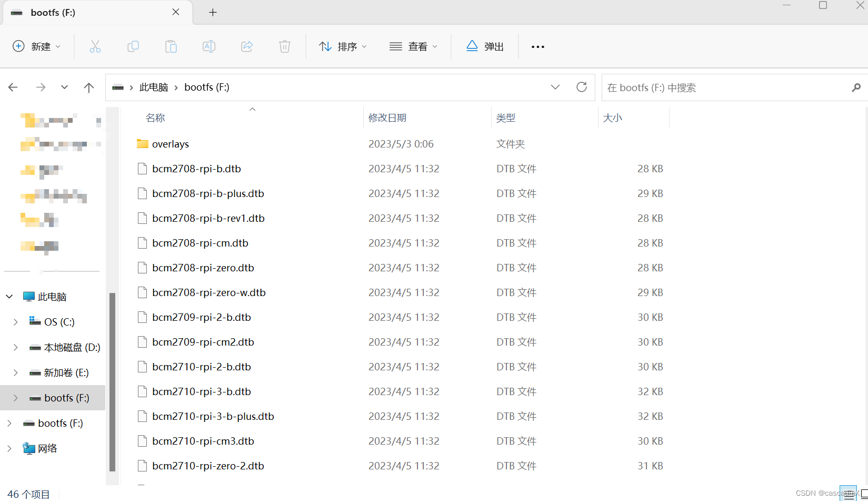Image resolution: width=868 pixels, height=501 pixels.
Task: Switch to details view icon in status bar
Action: (848, 494)
